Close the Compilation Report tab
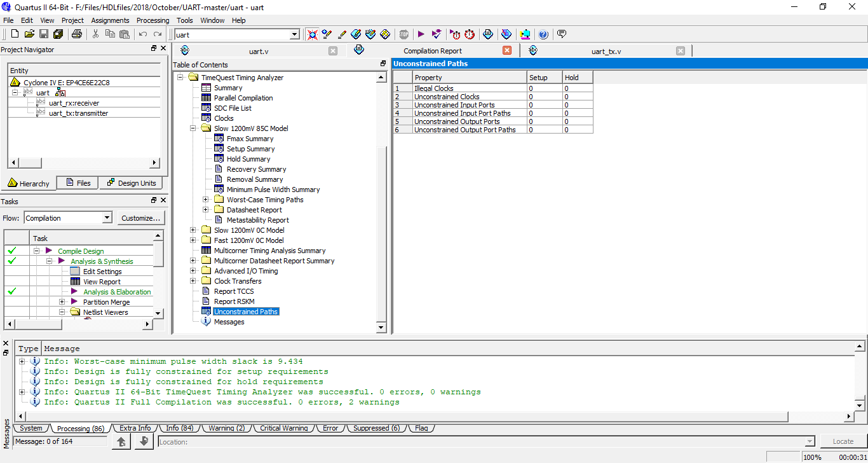 [x=506, y=51]
